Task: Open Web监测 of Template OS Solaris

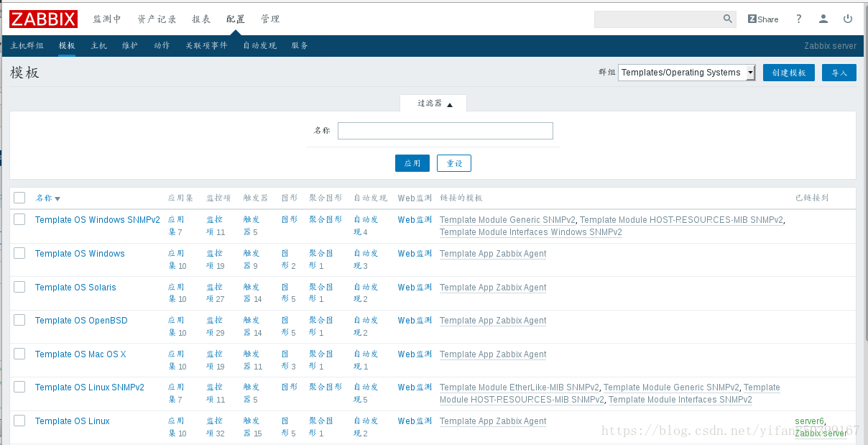Action: pos(415,288)
